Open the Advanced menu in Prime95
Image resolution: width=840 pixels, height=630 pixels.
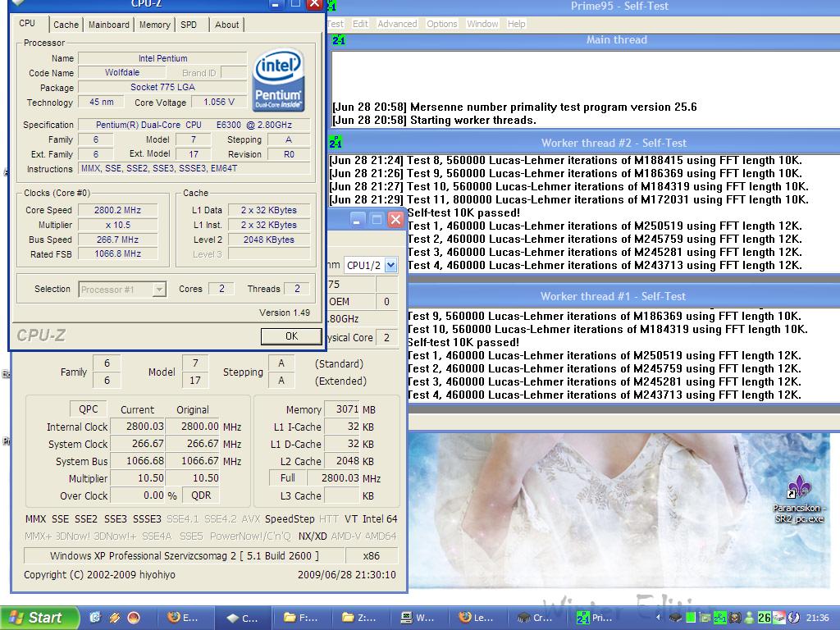[x=397, y=24]
